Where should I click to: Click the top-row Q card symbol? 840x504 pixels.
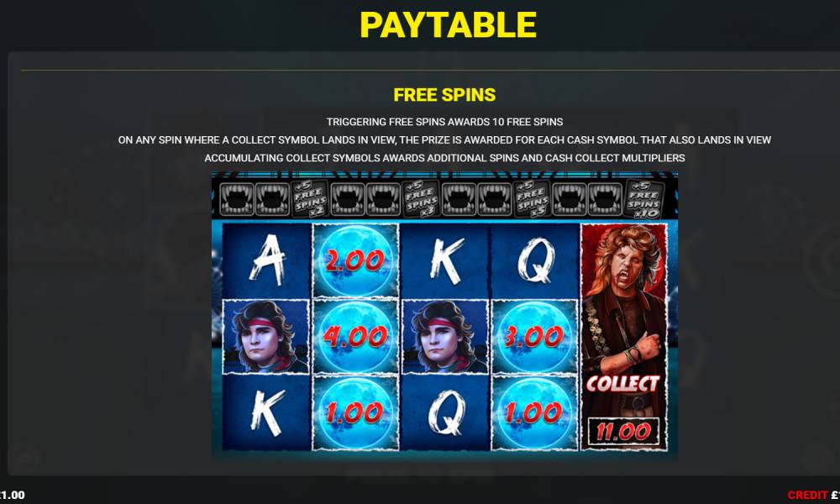(x=534, y=260)
